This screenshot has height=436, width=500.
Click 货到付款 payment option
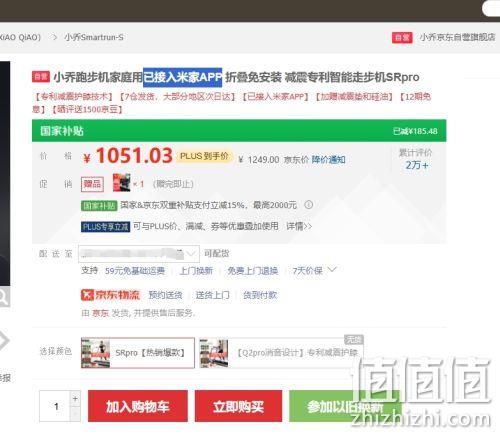pos(260,295)
